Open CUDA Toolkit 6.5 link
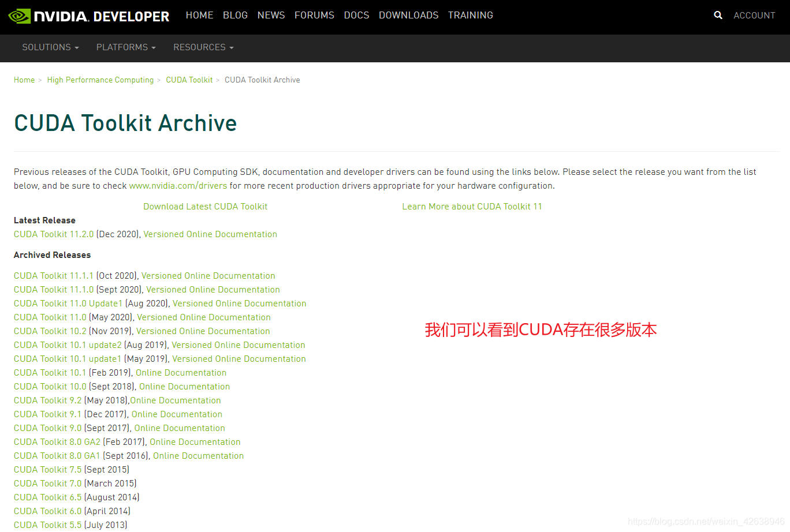This screenshot has width=790, height=532. pyautogui.click(x=48, y=497)
